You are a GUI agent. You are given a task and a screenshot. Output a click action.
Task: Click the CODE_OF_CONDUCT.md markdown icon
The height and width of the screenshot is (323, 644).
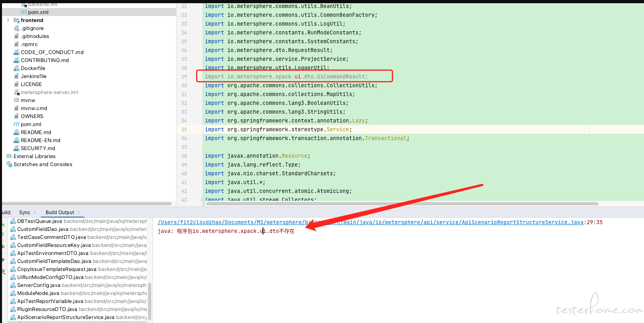pos(16,52)
